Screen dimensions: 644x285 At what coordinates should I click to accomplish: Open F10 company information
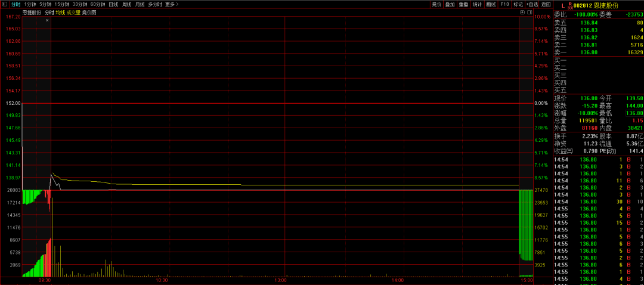point(504,4)
